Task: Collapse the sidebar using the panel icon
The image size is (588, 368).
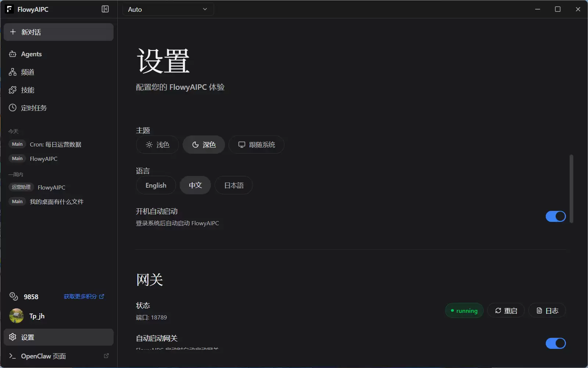Action: pos(105,9)
